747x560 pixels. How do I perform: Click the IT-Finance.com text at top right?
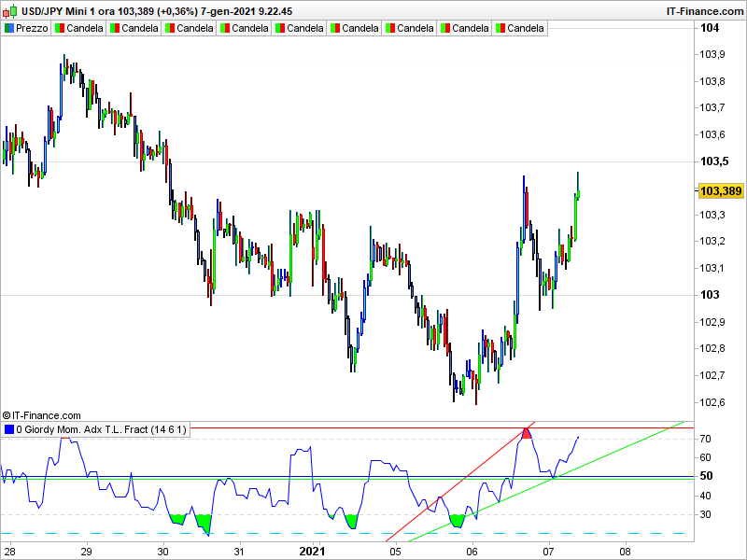(x=704, y=11)
